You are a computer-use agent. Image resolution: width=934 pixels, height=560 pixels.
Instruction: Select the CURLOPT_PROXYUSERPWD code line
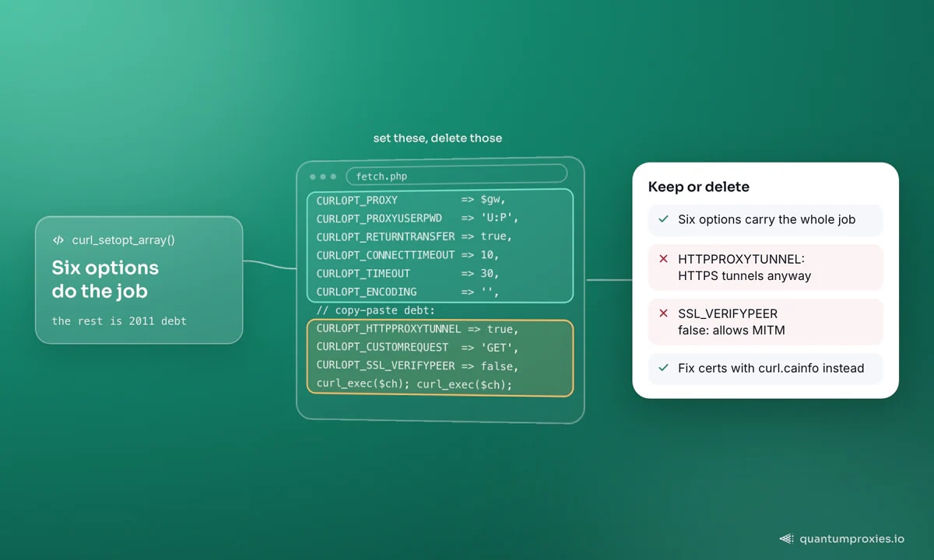[x=417, y=219]
